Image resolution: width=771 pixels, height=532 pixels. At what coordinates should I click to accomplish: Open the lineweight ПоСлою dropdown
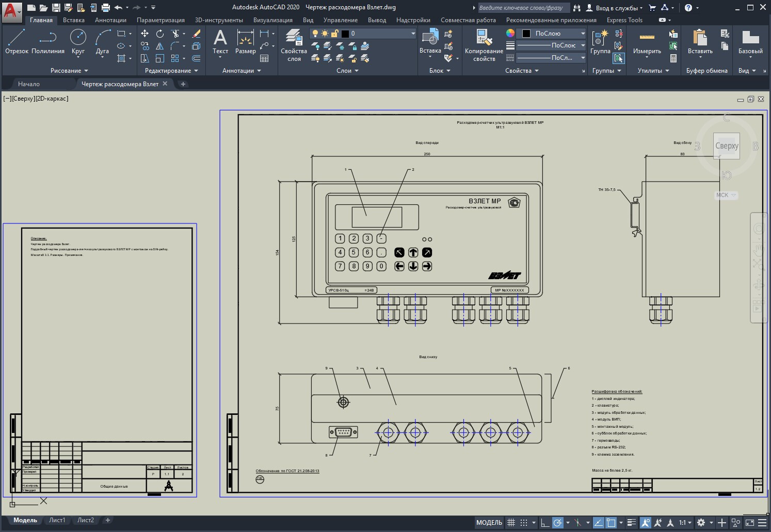point(551,45)
